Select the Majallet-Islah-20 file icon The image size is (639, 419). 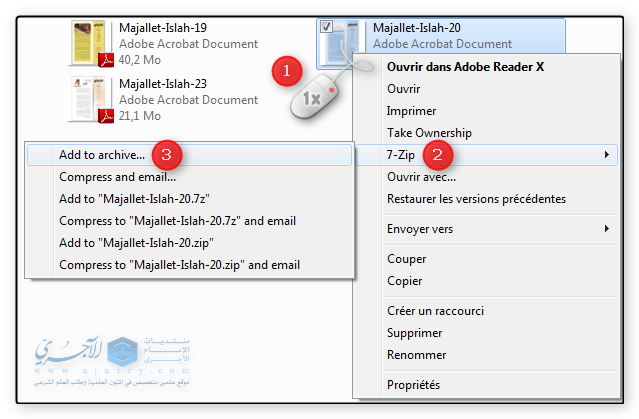point(343,40)
